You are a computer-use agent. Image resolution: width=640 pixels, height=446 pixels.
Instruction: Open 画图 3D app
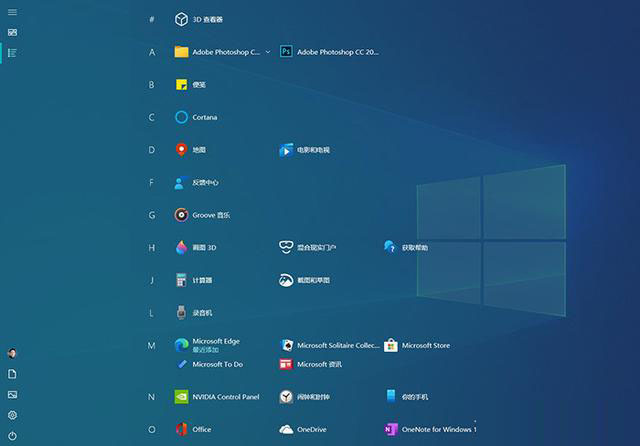(x=196, y=248)
